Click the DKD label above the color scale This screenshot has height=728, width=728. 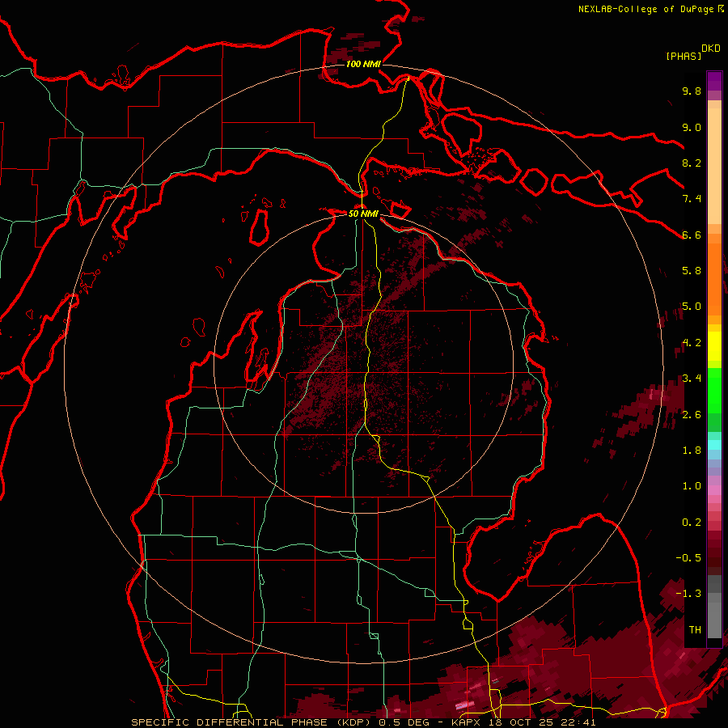711,49
